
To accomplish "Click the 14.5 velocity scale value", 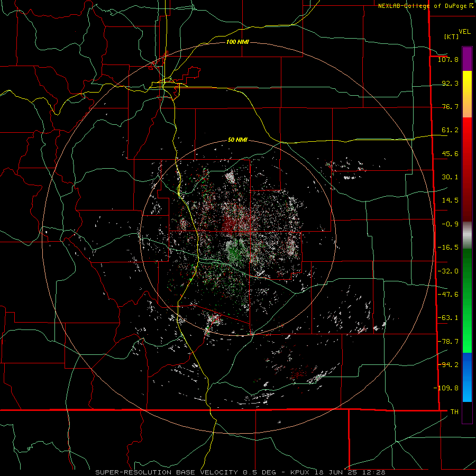I will [x=450, y=200].
